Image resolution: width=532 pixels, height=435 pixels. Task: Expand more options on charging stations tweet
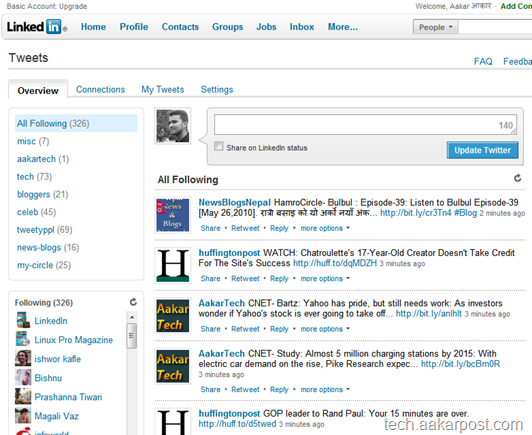(325, 389)
